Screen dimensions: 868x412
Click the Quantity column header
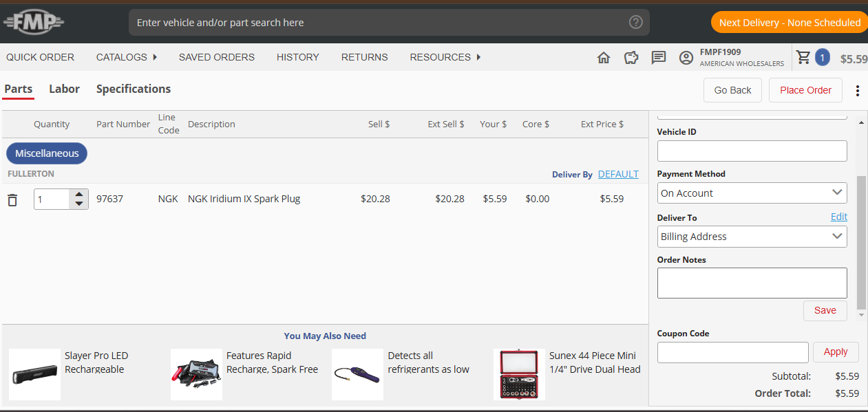[52, 124]
